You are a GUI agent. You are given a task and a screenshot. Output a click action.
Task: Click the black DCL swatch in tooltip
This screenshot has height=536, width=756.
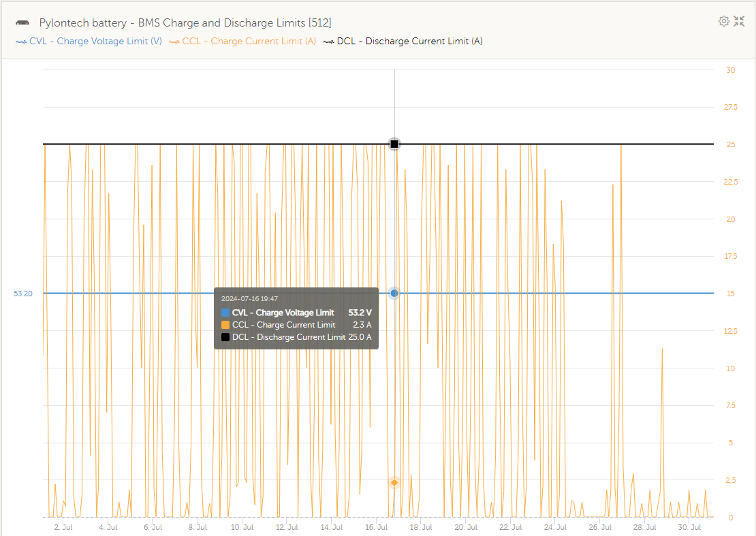point(225,336)
